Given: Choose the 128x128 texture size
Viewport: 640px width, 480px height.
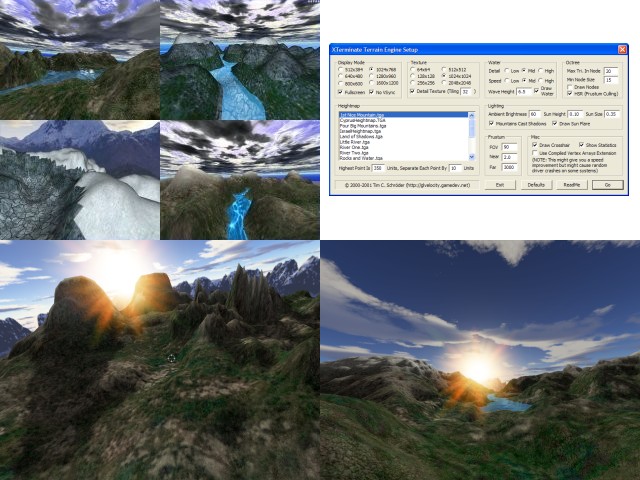Looking at the screenshot, I should [413, 76].
